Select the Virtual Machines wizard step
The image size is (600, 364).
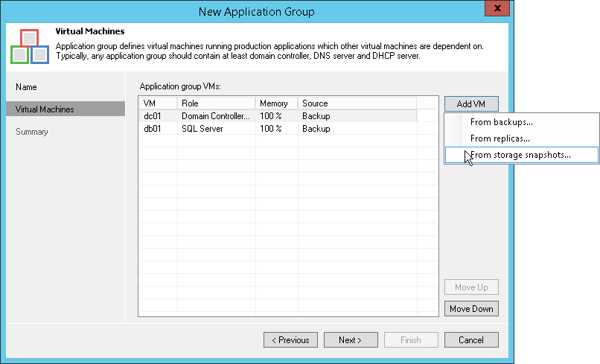click(x=45, y=109)
